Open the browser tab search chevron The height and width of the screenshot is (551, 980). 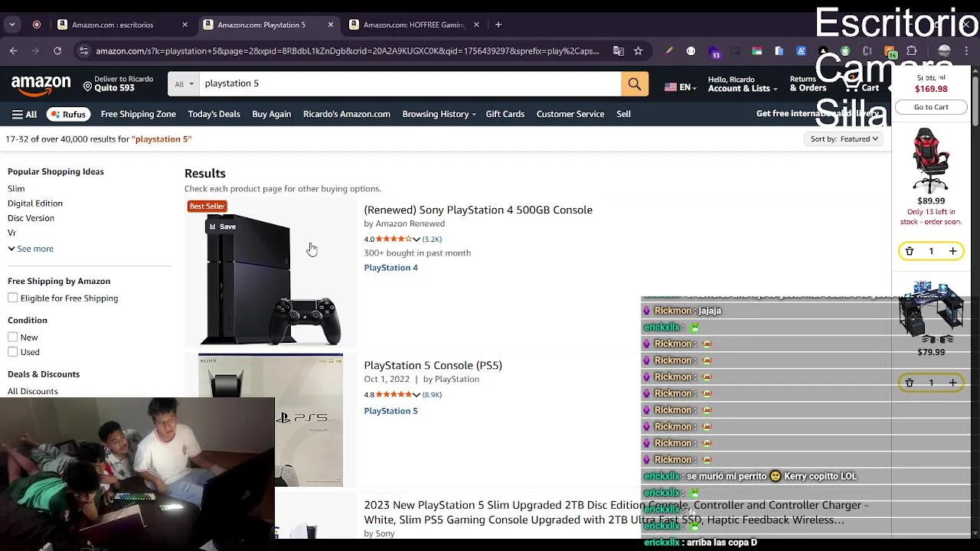coord(11,24)
